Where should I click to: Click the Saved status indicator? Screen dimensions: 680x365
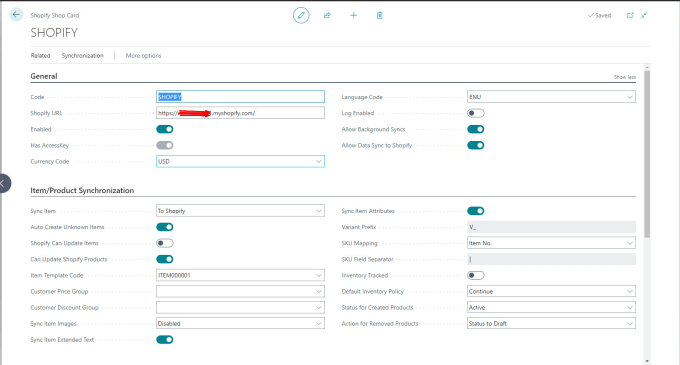[x=599, y=15]
